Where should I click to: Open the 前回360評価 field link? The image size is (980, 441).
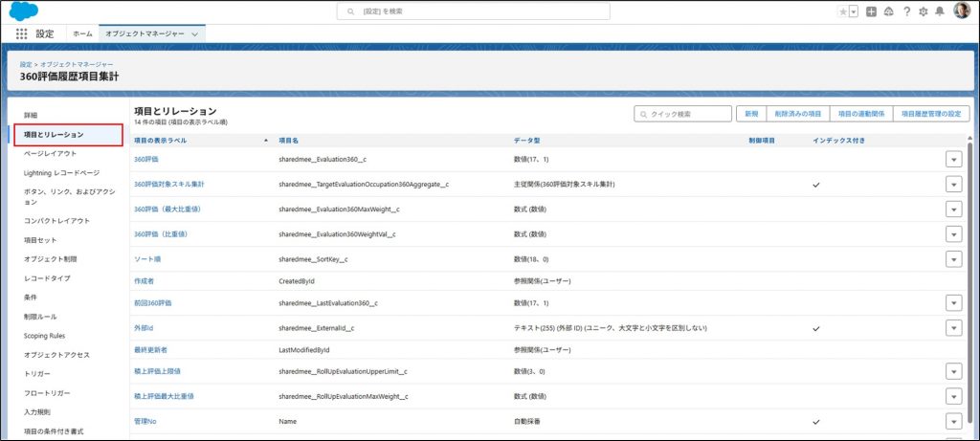(x=153, y=303)
